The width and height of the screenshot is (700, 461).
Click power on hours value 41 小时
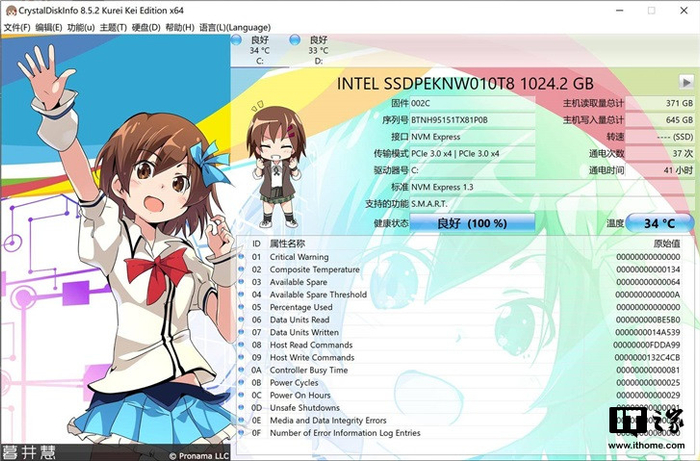click(x=659, y=170)
